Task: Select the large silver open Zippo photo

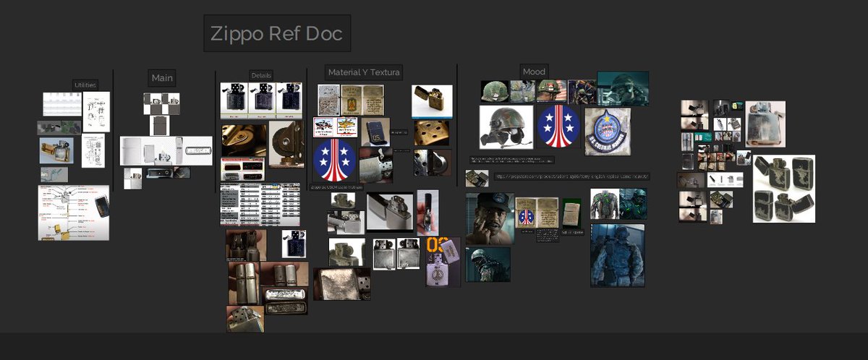Action: point(390,212)
